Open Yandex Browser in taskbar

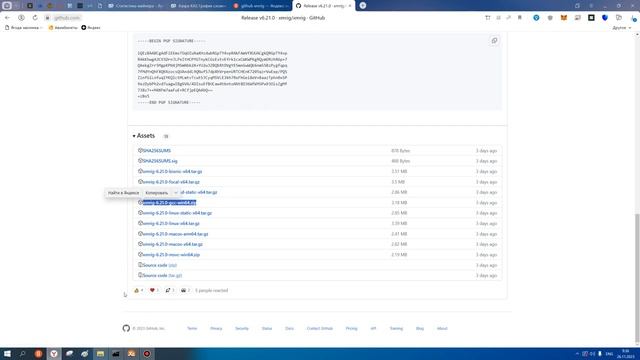tap(53, 353)
